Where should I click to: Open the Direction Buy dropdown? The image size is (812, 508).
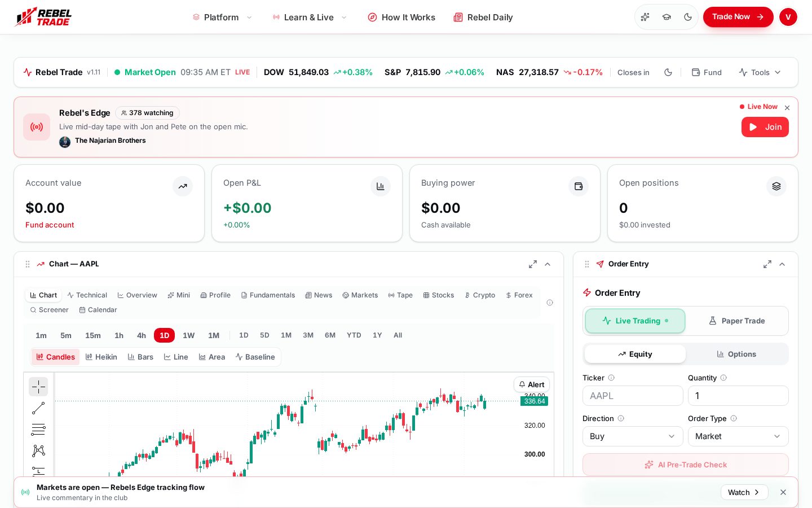[x=633, y=436]
